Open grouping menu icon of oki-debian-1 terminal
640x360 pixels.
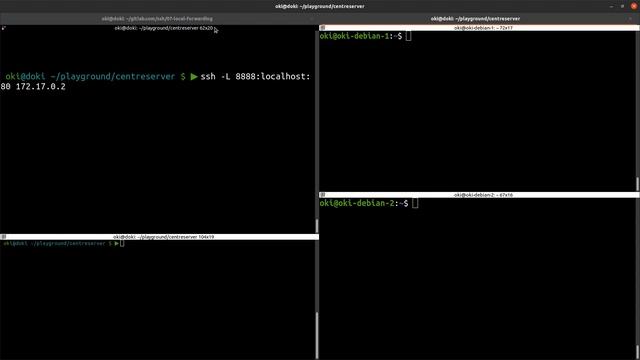[322, 28]
